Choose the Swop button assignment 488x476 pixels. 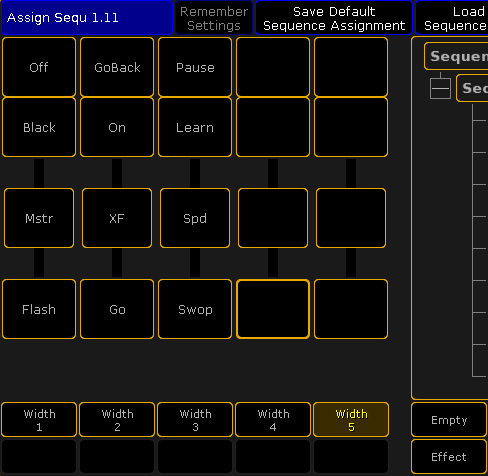coord(195,309)
